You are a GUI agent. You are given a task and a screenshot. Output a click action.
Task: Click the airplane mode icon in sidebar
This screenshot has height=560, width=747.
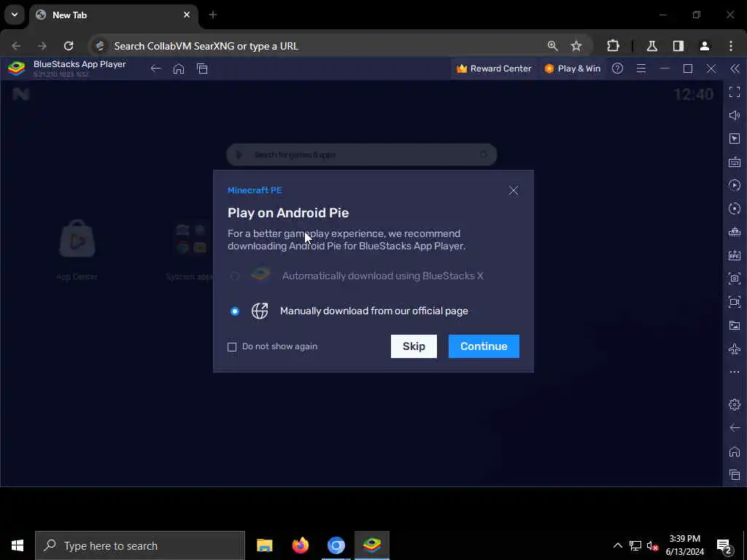(735, 349)
